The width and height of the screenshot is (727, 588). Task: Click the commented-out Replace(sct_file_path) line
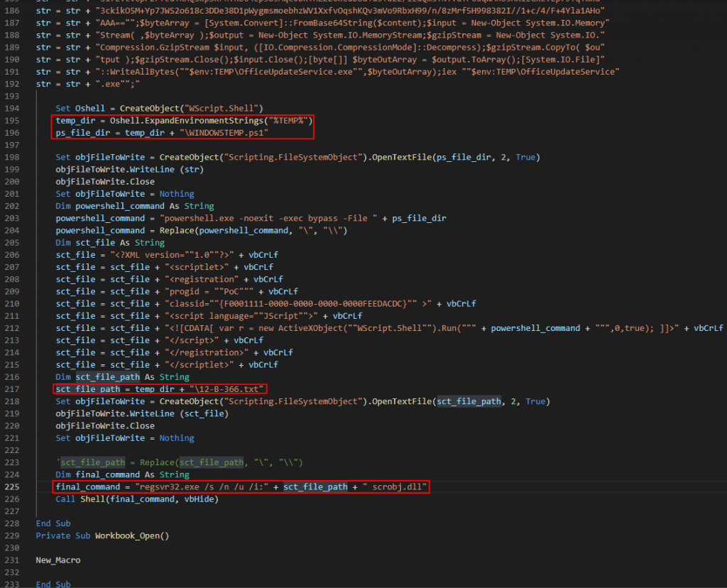click(x=180, y=462)
